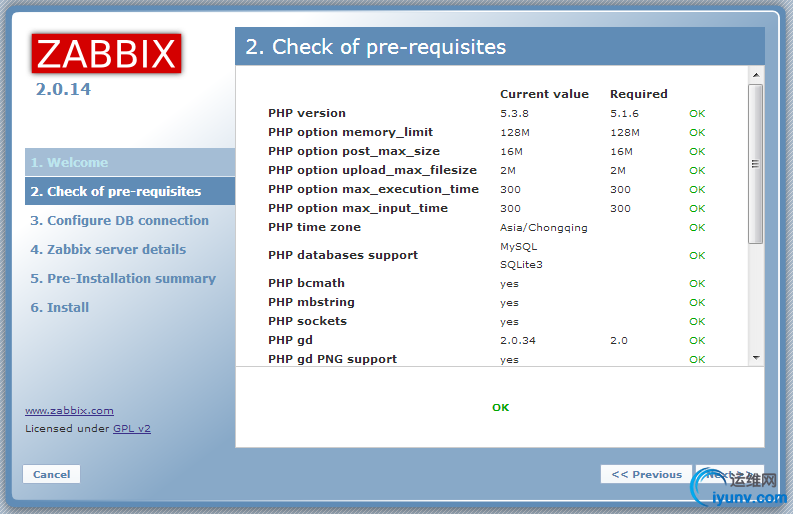The width and height of the screenshot is (793, 514).
Task: Click the current value '5.3.8'
Action: (514, 114)
